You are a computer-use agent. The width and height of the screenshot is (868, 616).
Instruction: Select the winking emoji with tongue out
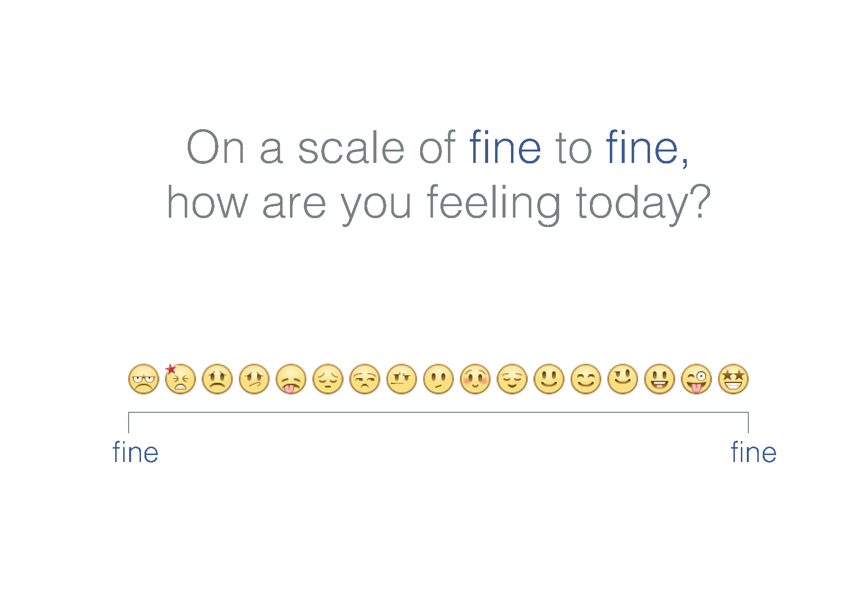pyautogui.click(x=696, y=380)
